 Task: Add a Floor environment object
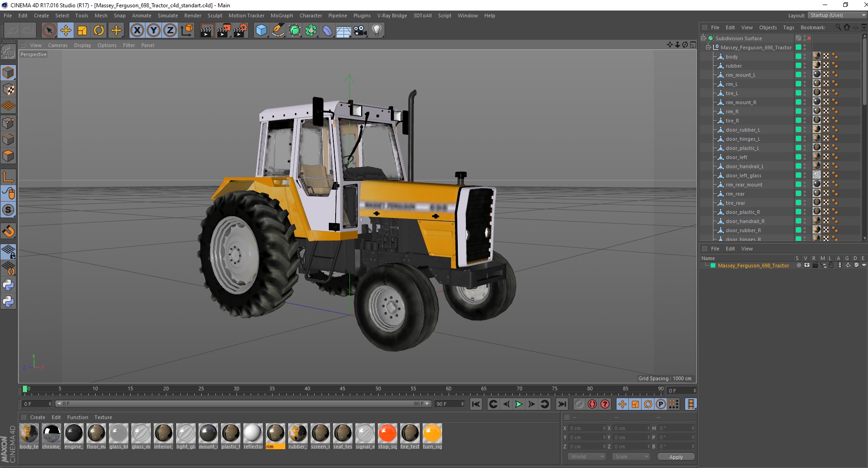click(344, 31)
